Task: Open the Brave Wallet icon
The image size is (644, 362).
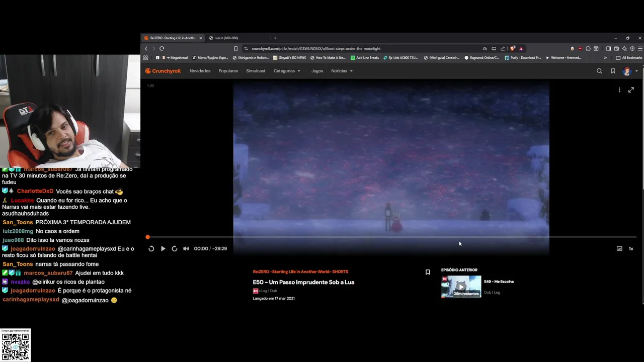Action: point(616,48)
